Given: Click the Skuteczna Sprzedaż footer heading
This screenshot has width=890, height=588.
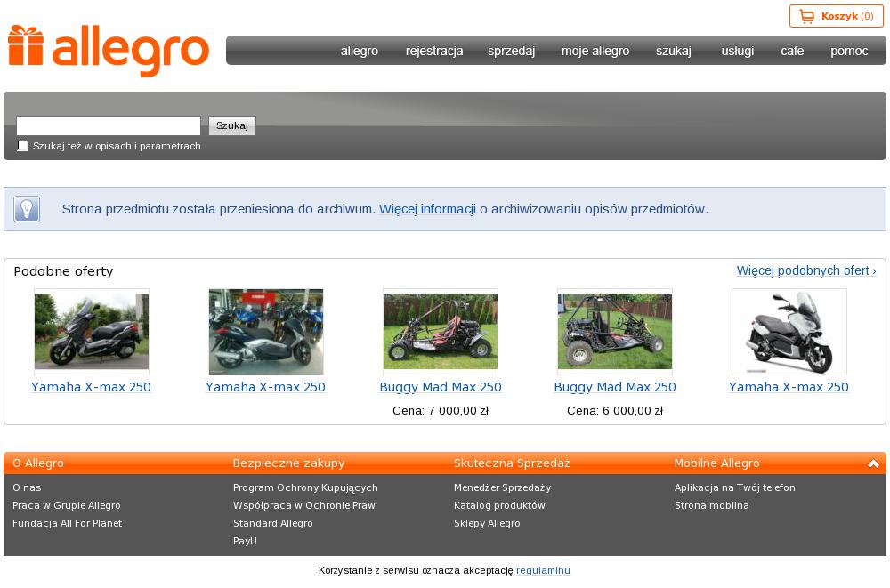Looking at the screenshot, I should coord(512,463).
